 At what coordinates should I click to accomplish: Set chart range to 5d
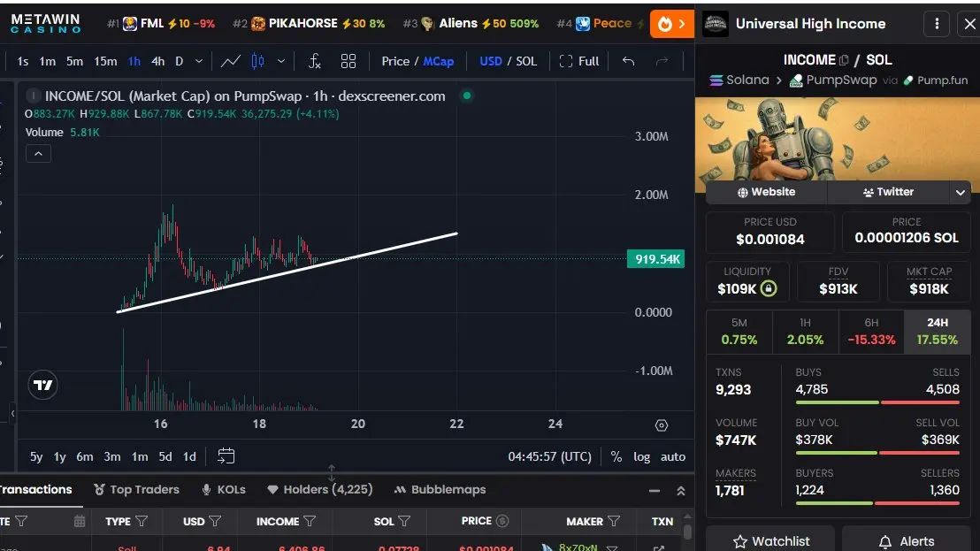[165, 456]
